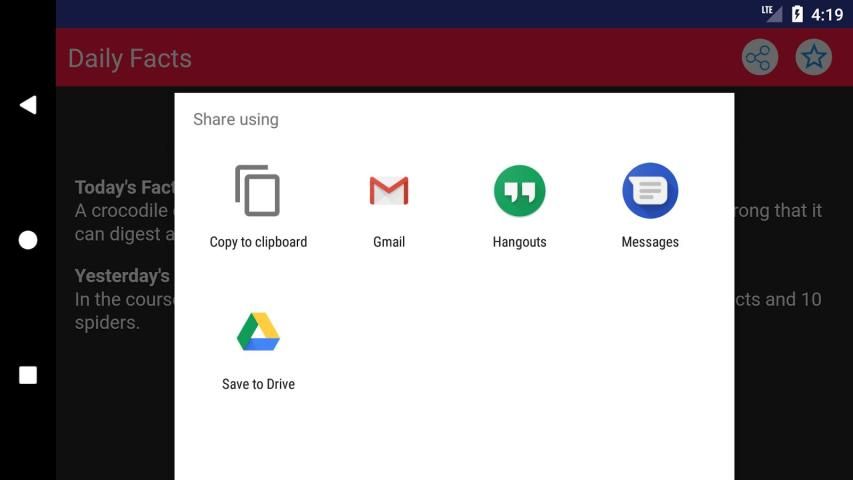
Task: Select the blue Messages icon
Action: point(650,190)
